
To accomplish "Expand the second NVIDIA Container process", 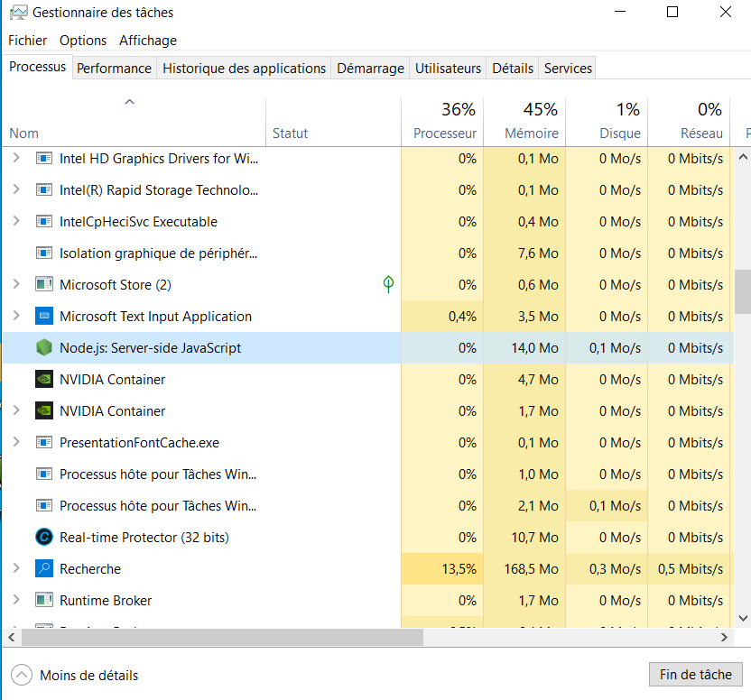I will coord(16,410).
